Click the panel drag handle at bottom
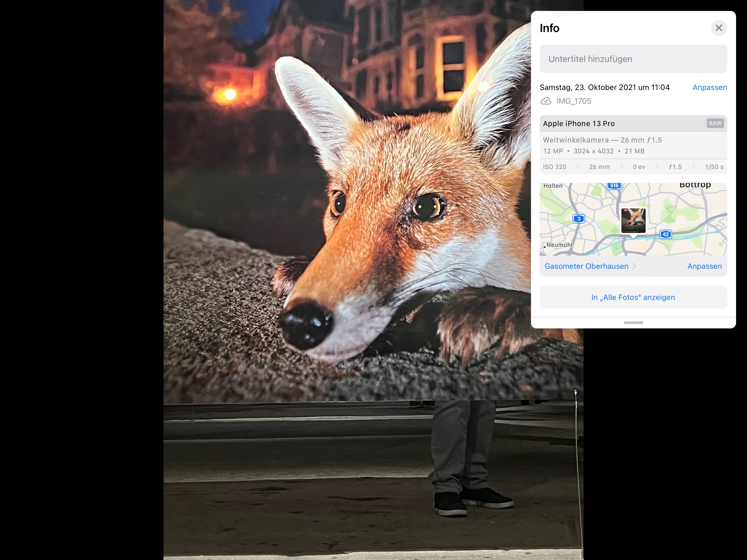Screen dimensions: 747x560 pyautogui.click(x=633, y=323)
